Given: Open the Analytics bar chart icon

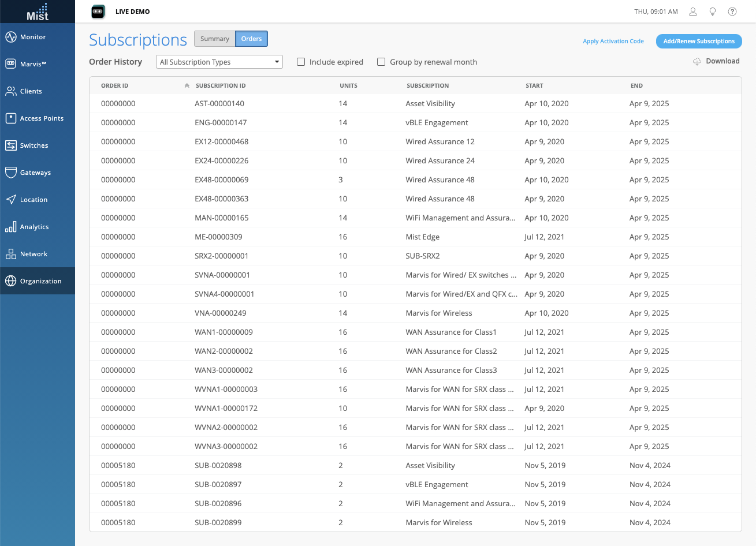Looking at the screenshot, I should pyautogui.click(x=10, y=227).
